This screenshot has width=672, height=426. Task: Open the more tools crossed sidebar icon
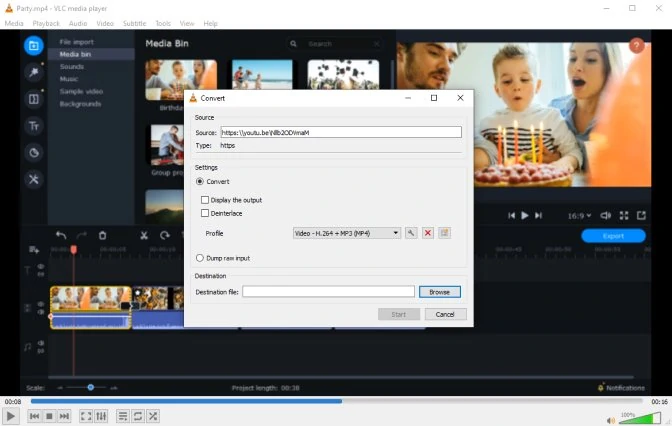click(x=34, y=179)
